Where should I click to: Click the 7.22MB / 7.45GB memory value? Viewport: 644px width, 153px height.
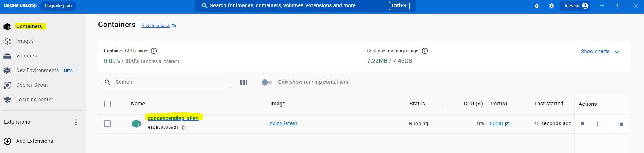(390, 61)
